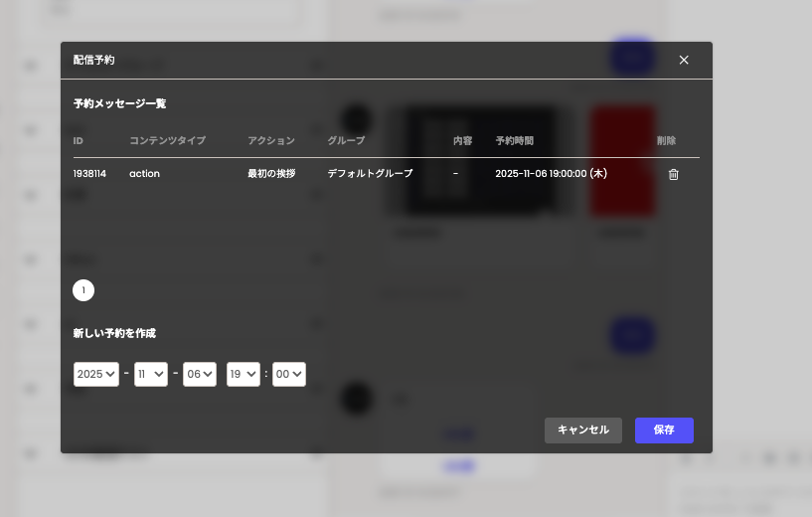Click the scheduled time 2025-11-06 19:00:00
The image size is (812, 517).
551,173
